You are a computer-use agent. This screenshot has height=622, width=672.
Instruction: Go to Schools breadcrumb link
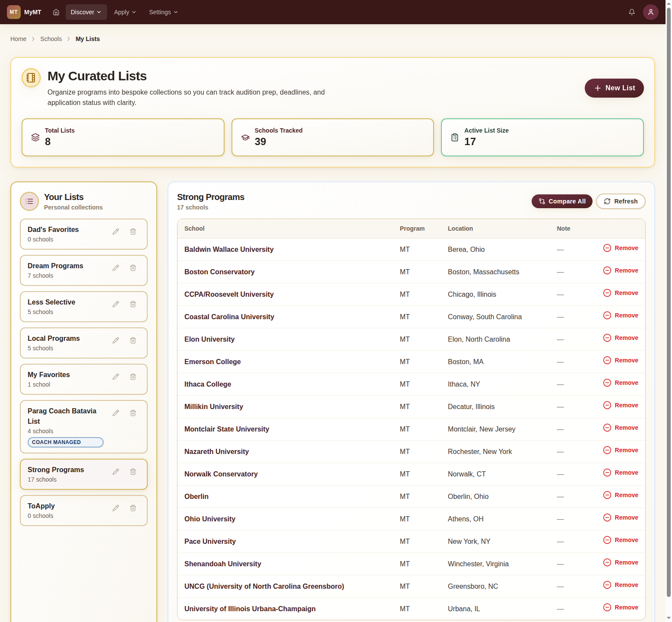(51, 39)
